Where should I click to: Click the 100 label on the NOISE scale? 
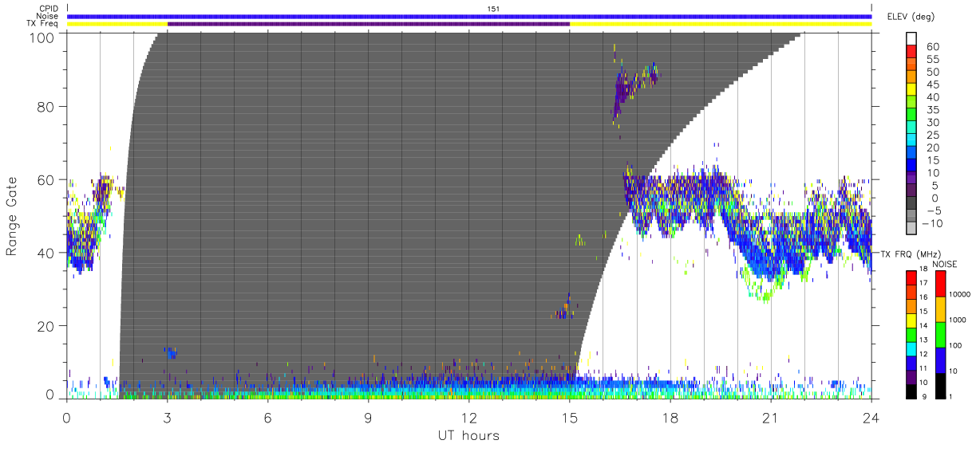coord(956,345)
